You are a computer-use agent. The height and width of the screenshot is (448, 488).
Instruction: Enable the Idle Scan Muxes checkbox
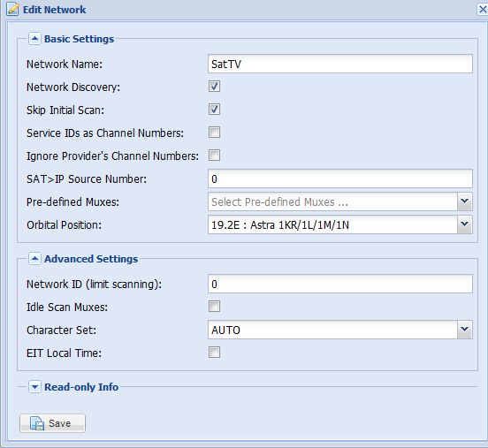pos(214,307)
